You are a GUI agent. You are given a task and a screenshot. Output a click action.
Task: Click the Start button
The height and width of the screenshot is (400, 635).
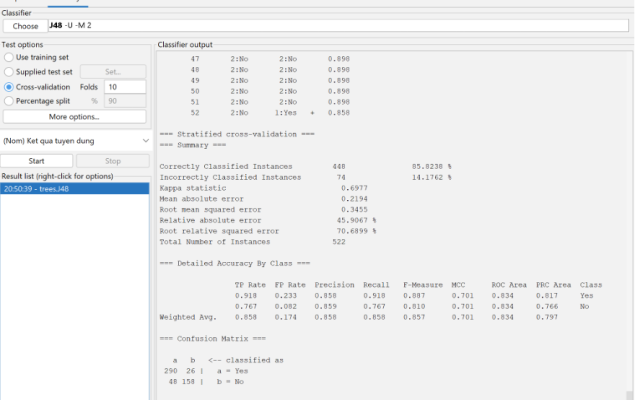(36, 161)
